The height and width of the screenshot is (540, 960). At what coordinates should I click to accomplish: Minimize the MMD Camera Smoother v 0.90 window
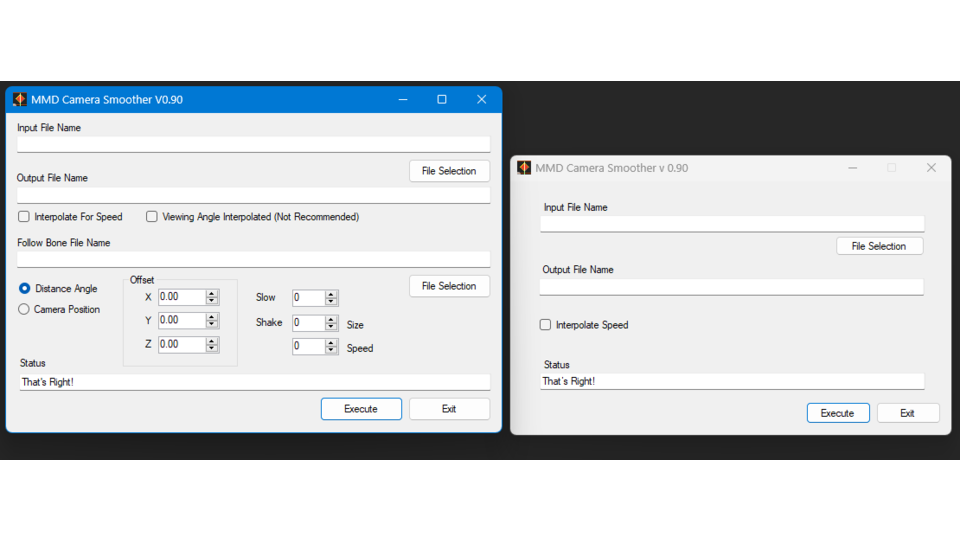click(x=853, y=168)
